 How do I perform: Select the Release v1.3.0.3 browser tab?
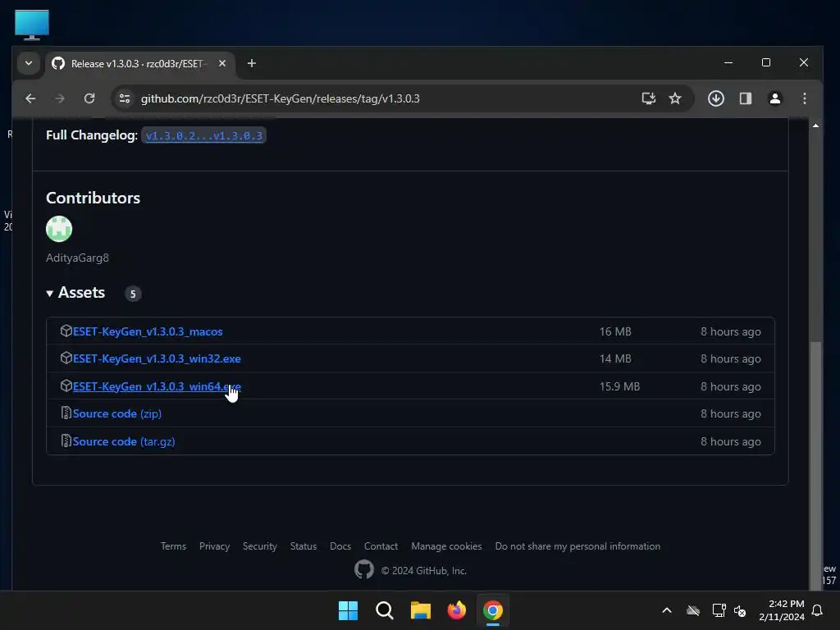(139, 64)
